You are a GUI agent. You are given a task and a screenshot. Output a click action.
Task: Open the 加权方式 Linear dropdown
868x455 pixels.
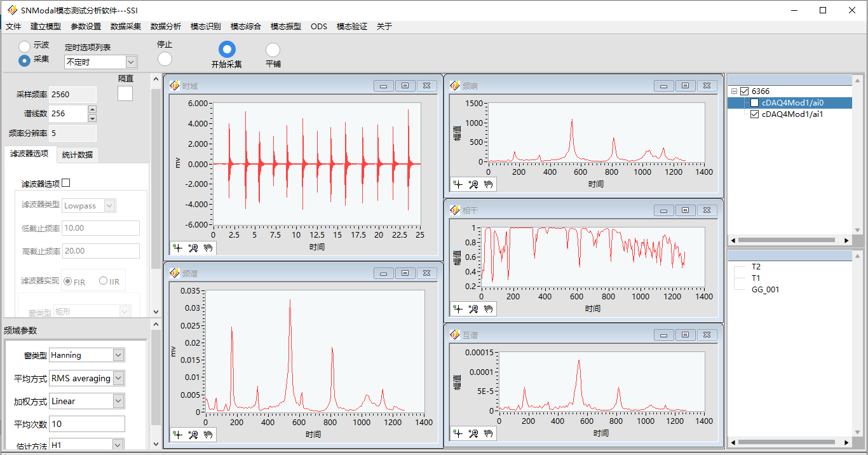coord(86,401)
